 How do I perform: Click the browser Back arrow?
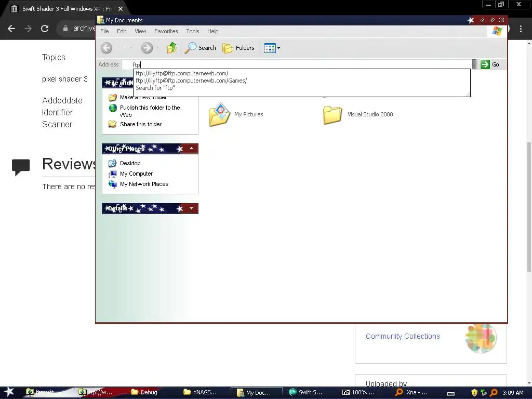click(x=11, y=29)
